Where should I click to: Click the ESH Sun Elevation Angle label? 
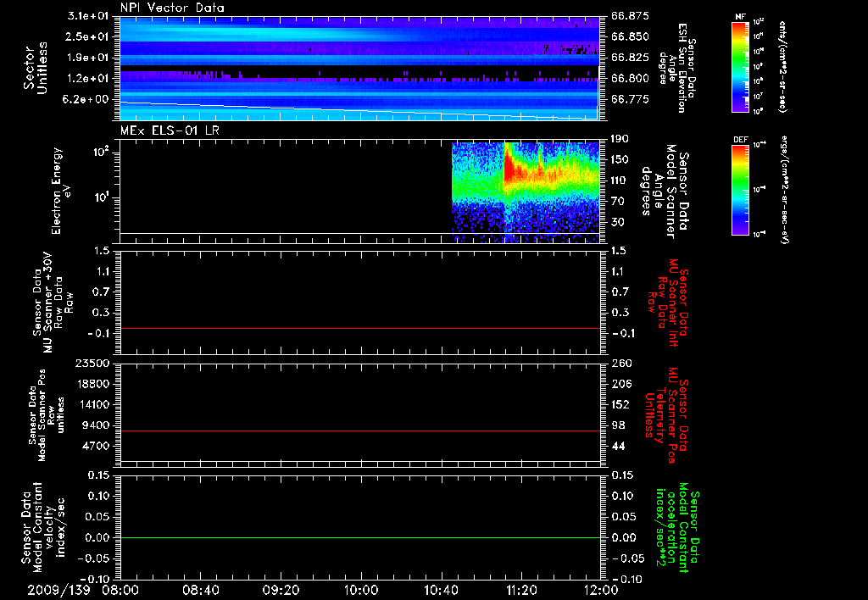point(676,68)
